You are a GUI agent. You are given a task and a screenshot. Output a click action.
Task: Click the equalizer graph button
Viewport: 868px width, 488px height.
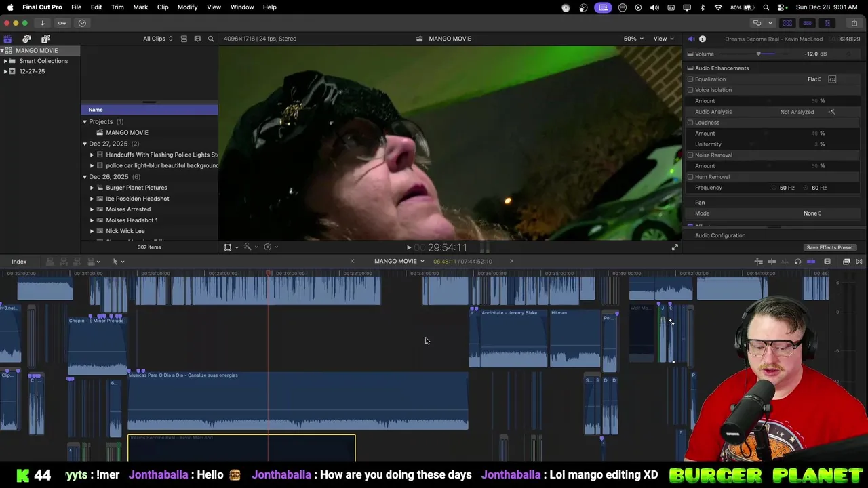832,79
